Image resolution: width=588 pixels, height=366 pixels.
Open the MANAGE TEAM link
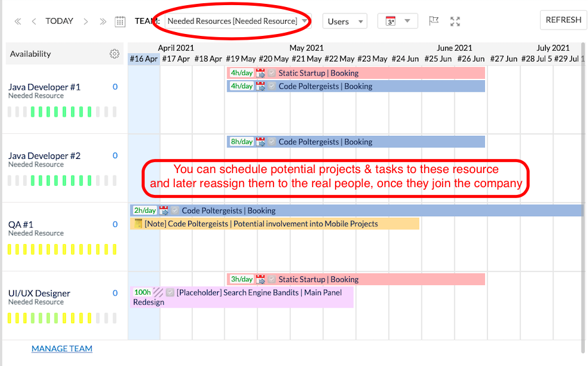[x=62, y=349]
